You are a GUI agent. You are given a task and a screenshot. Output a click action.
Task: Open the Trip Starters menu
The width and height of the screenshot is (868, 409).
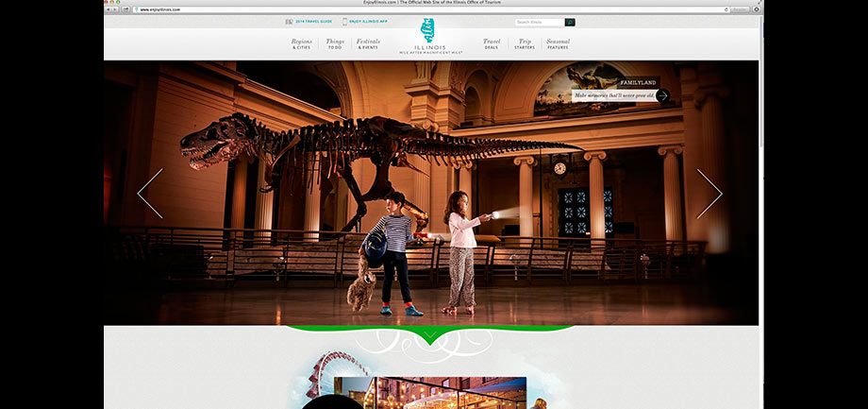(x=525, y=43)
